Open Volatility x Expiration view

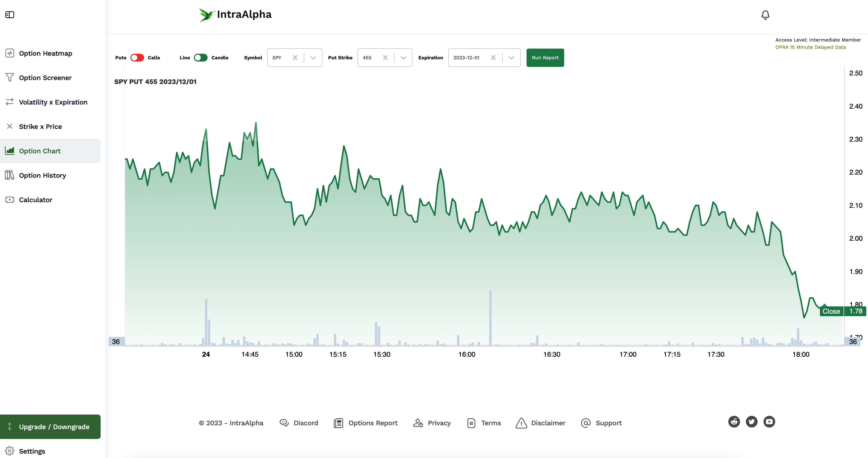click(53, 102)
